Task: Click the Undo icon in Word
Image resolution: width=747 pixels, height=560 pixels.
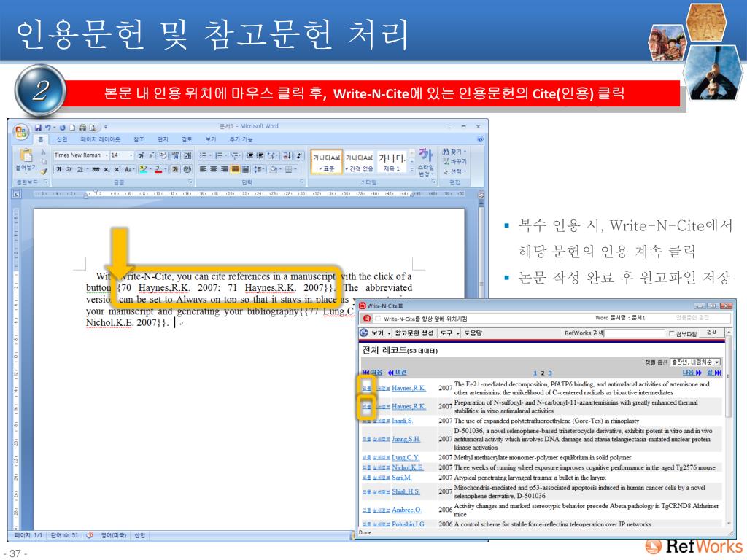Action: tap(47, 128)
